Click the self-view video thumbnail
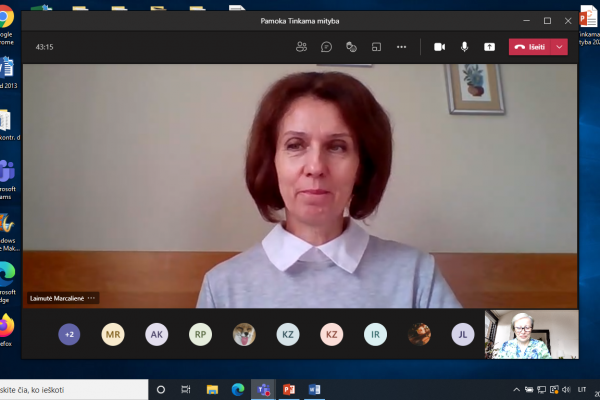 [532, 335]
